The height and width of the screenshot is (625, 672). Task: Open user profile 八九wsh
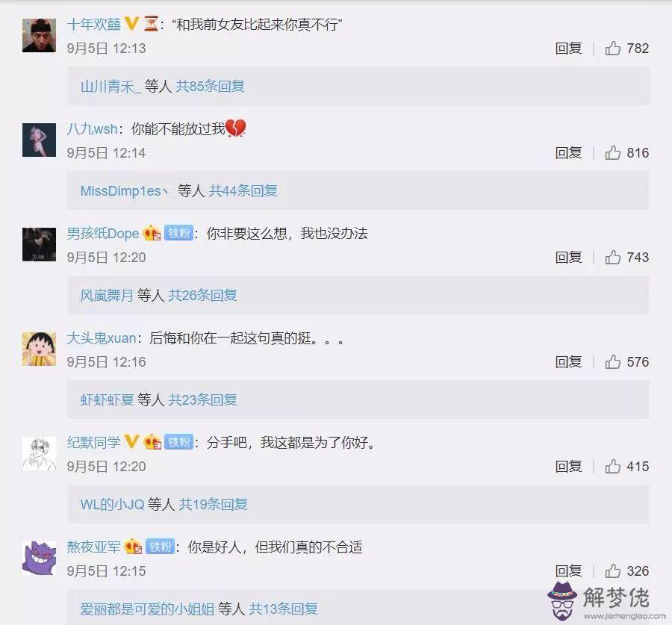pyautogui.click(x=92, y=128)
